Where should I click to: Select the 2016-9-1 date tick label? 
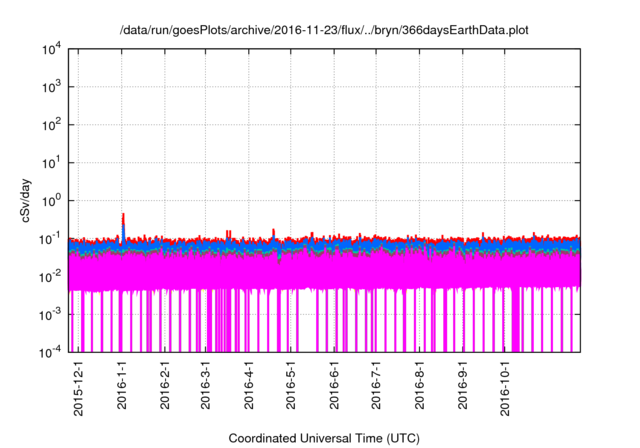tap(461, 385)
